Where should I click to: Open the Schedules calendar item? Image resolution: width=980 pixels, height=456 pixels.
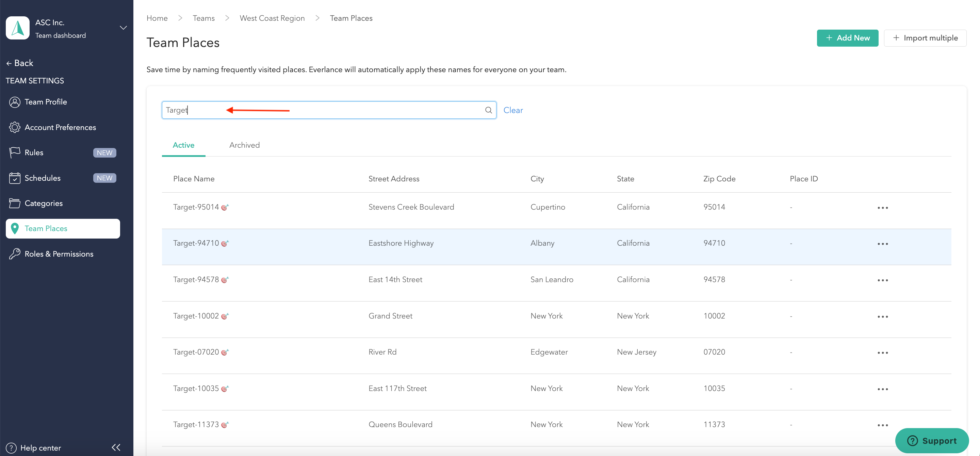pos(43,178)
